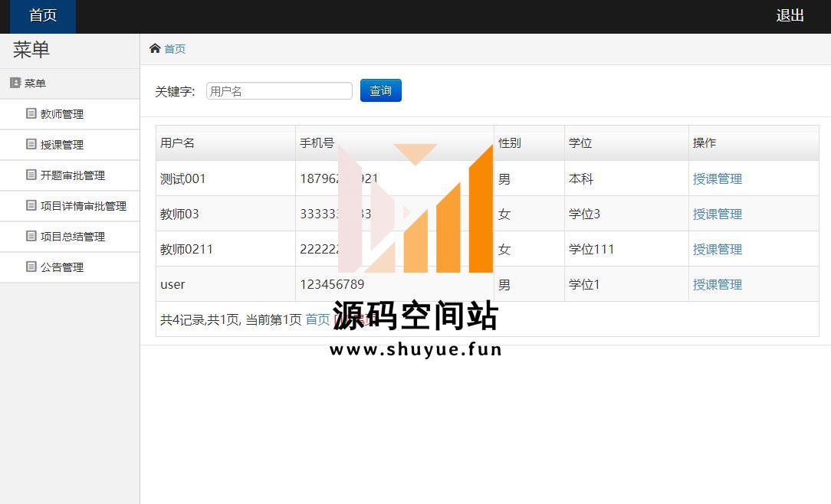The image size is (831, 504).
Task: Click the 用户名 column header
Action: [x=226, y=143]
